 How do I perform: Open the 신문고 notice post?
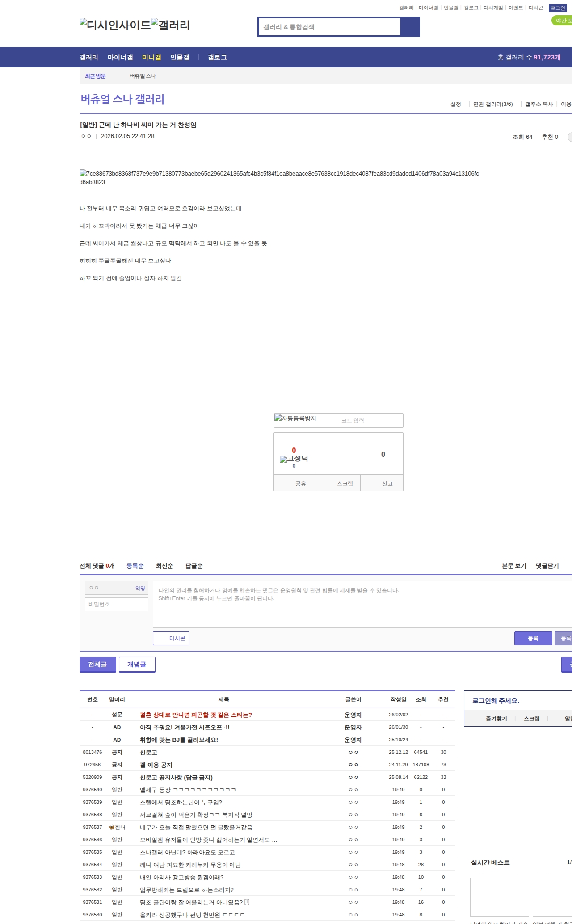(x=148, y=752)
